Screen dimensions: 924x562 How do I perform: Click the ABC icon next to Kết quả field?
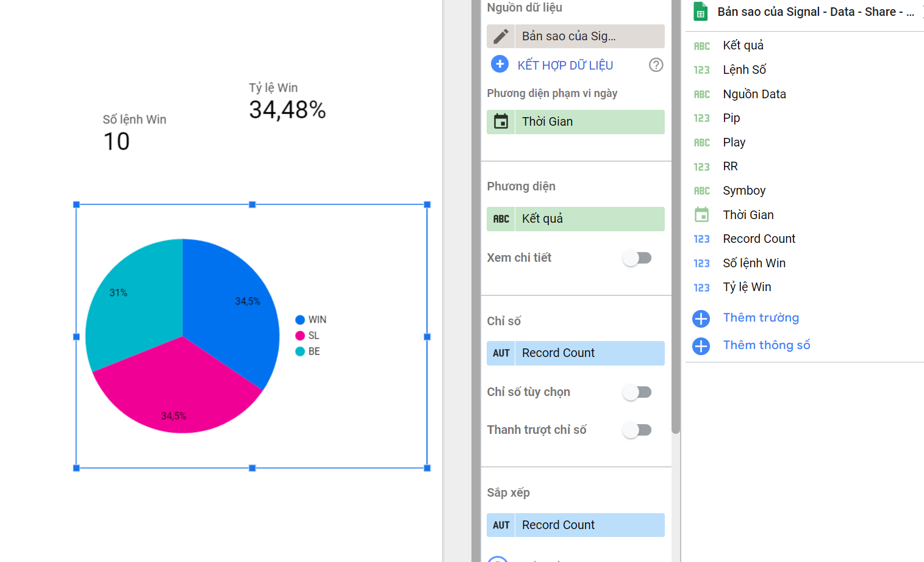tap(702, 46)
